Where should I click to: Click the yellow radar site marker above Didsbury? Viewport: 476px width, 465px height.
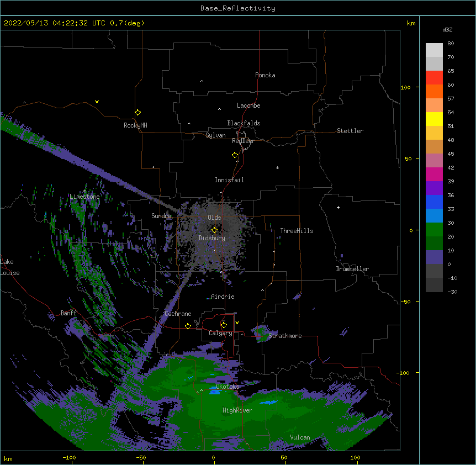(214, 230)
